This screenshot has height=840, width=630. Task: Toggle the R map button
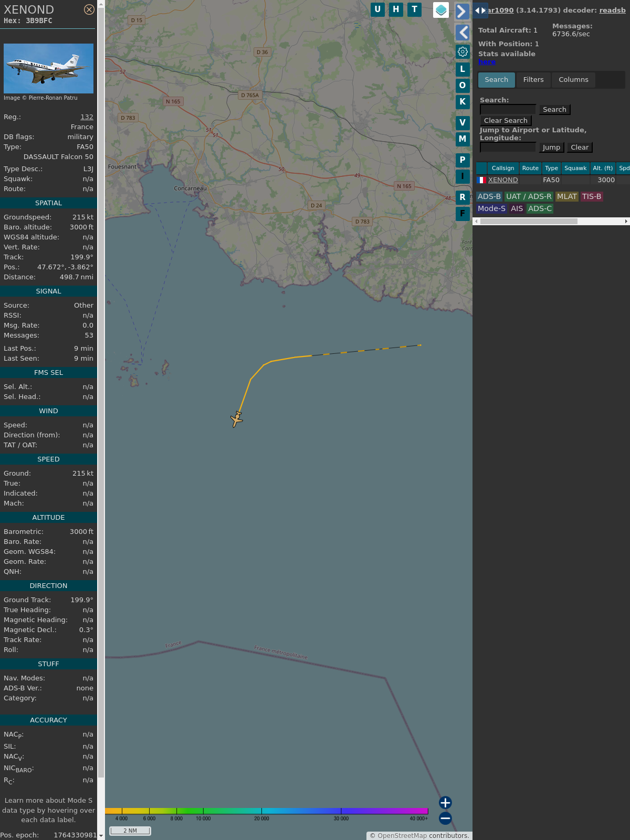(463, 197)
